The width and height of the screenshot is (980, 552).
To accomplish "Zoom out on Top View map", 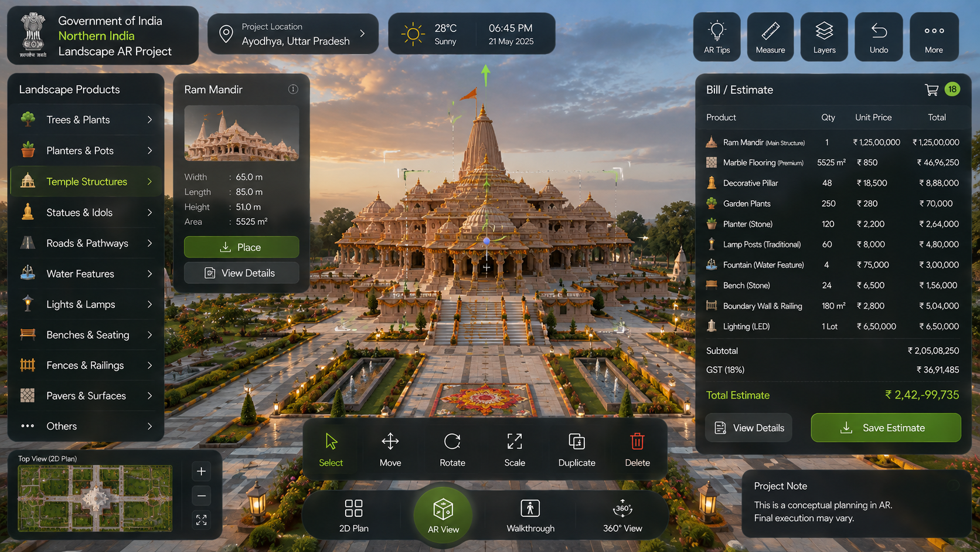I will [201, 496].
